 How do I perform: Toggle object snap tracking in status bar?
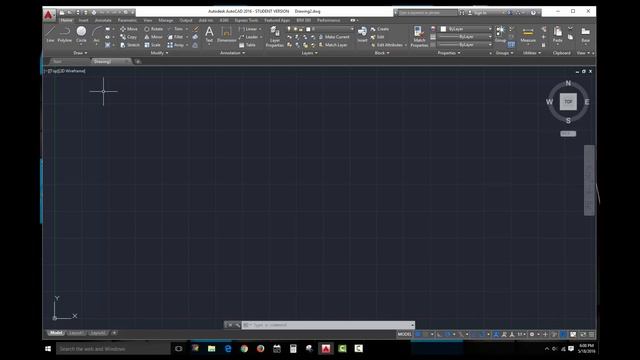click(x=474, y=334)
